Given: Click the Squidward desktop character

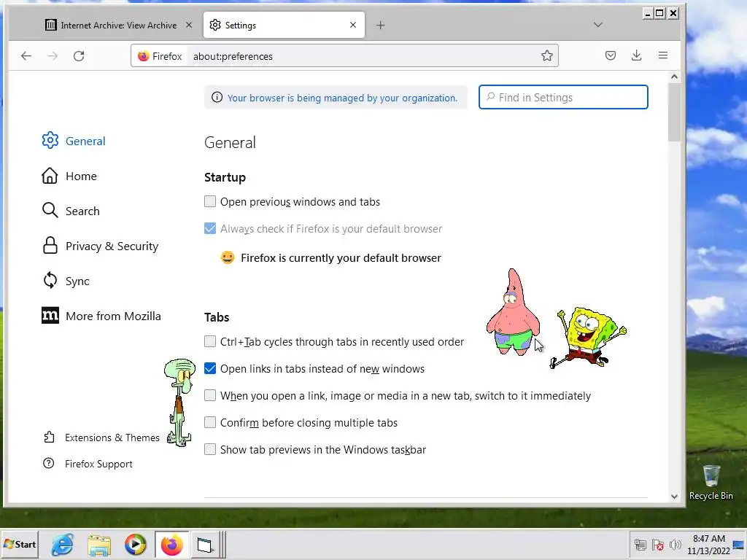Looking at the screenshot, I should tap(179, 402).
